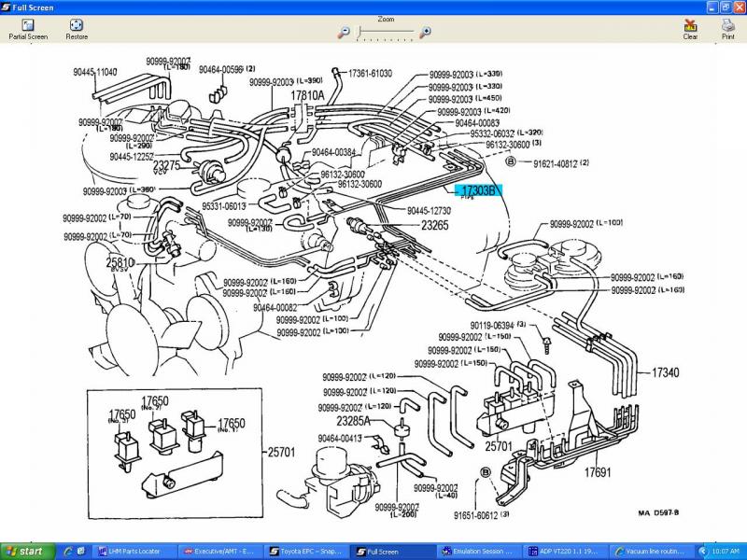The width and height of the screenshot is (747, 560).
Task: Click part number 23265 label
Action: 434,225
